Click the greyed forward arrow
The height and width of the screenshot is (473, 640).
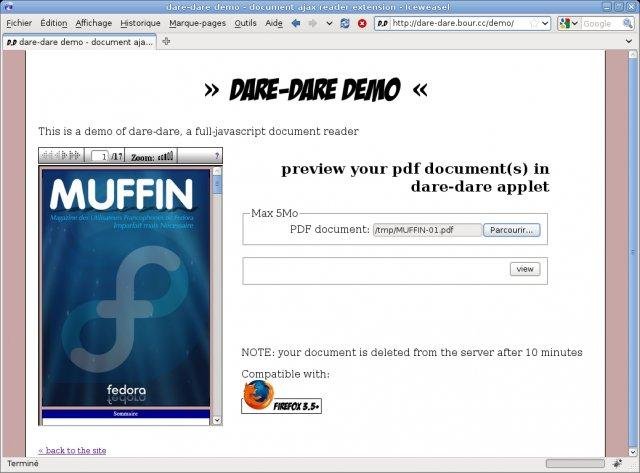(x=313, y=23)
